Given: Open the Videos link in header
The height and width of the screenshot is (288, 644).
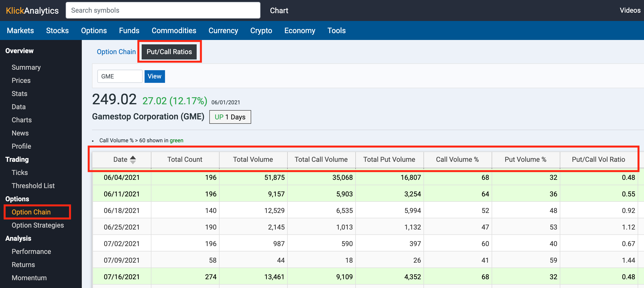Looking at the screenshot, I should pyautogui.click(x=630, y=10).
